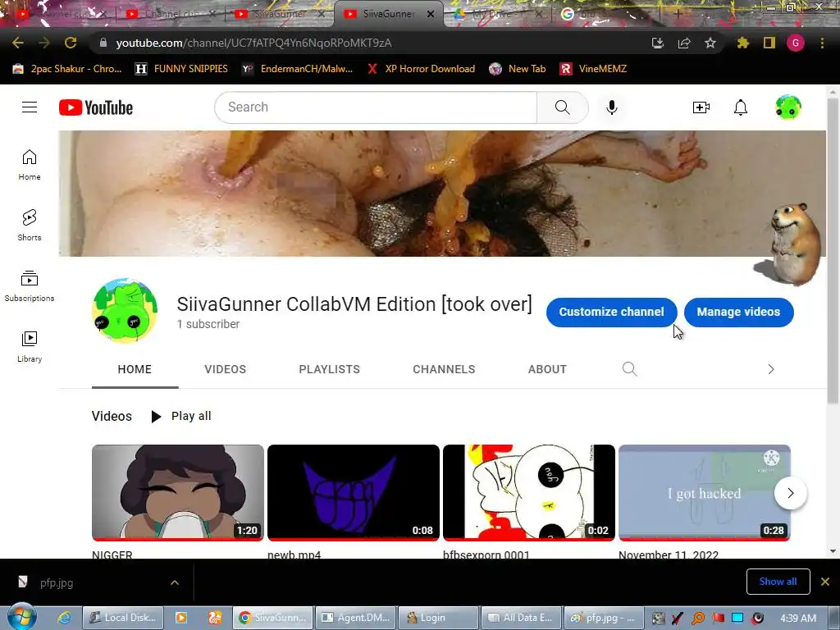Image resolution: width=840 pixels, height=630 pixels.
Task: Go back with the browser back arrow
Action: point(18,43)
